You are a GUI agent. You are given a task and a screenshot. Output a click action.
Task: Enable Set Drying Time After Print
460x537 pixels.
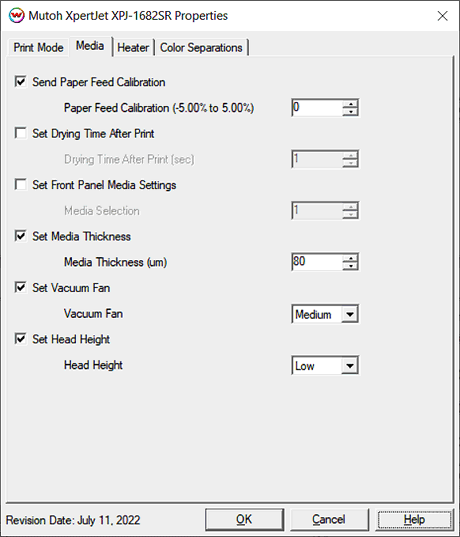pyautogui.click(x=21, y=133)
